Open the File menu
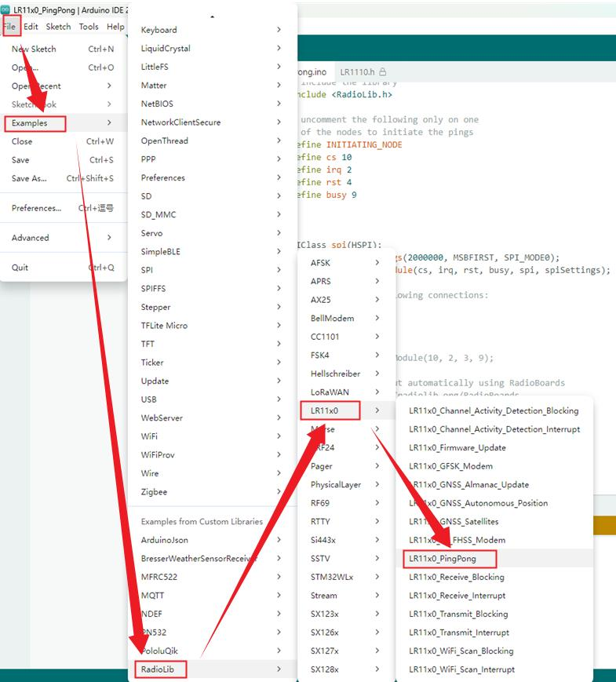The width and height of the screenshot is (616, 682). point(10,27)
